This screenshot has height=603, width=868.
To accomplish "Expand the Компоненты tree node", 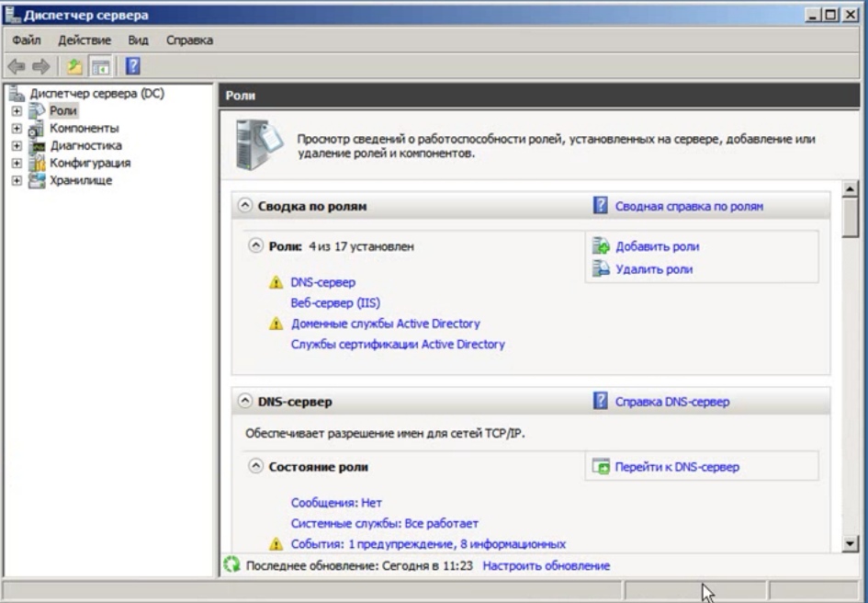I will (x=17, y=129).
